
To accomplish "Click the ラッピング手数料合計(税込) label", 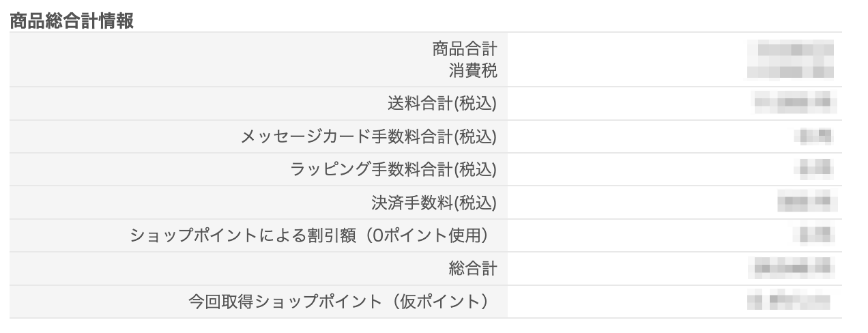I will click(x=394, y=169).
